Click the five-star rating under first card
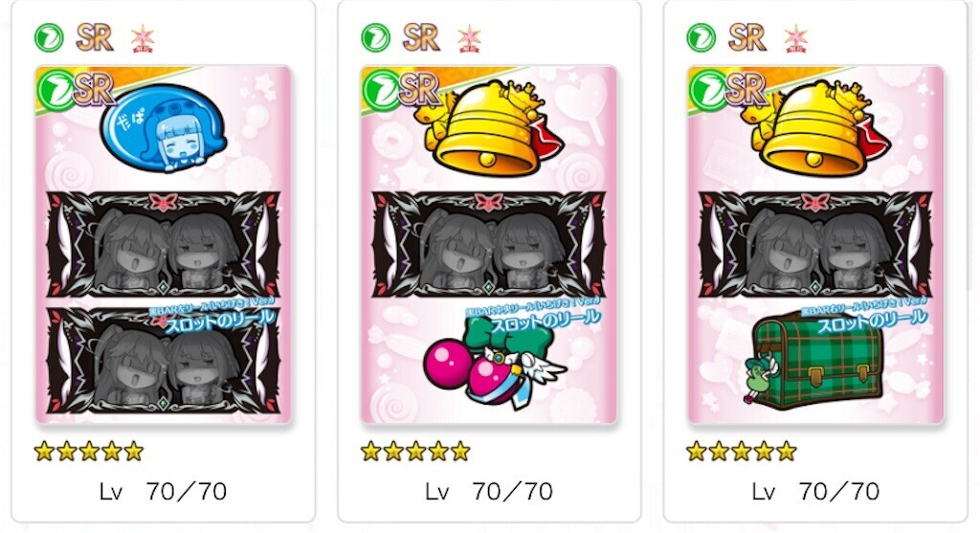The width and height of the screenshot is (980, 533). tap(89, 451)
